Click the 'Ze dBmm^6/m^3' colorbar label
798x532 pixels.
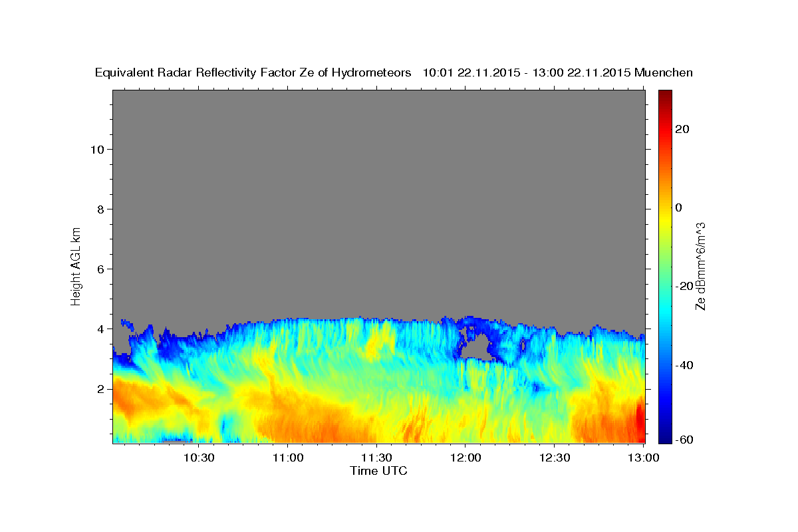tap(700, 266)
